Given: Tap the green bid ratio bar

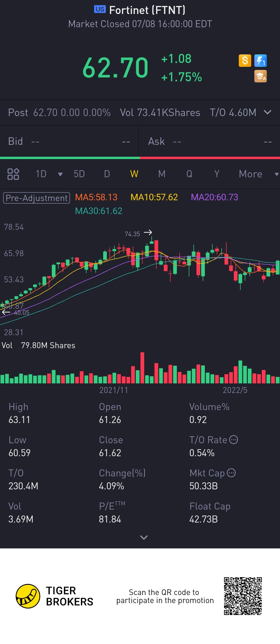Looking at the screenshot, I should [x=70, y=158].
